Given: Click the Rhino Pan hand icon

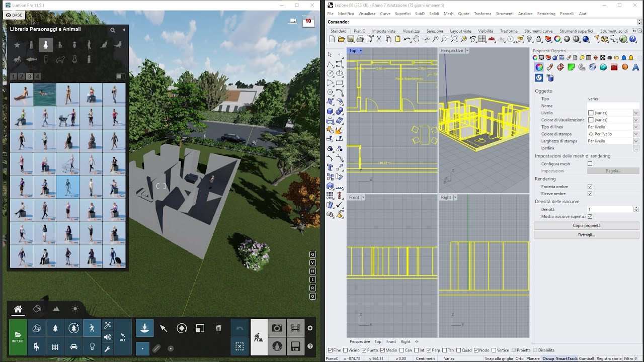Looking at the screenshot, I should (416, 39).
